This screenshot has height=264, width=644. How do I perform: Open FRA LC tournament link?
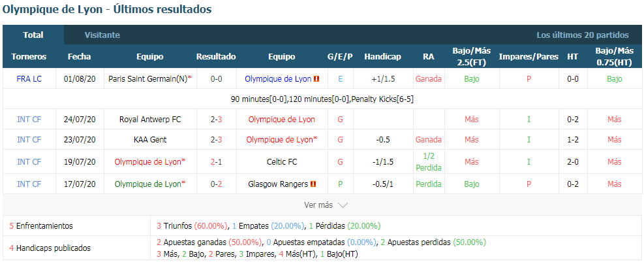tap(29, 79)
